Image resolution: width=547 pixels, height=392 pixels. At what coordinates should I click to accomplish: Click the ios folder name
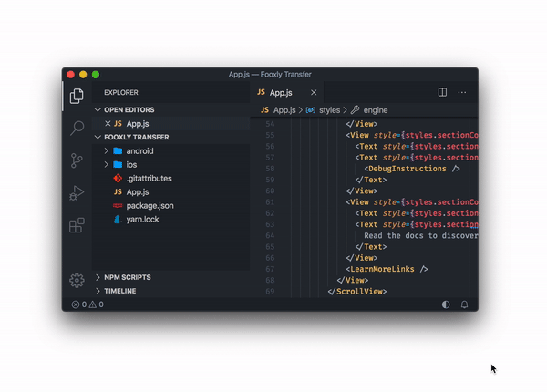click(131, 164)
